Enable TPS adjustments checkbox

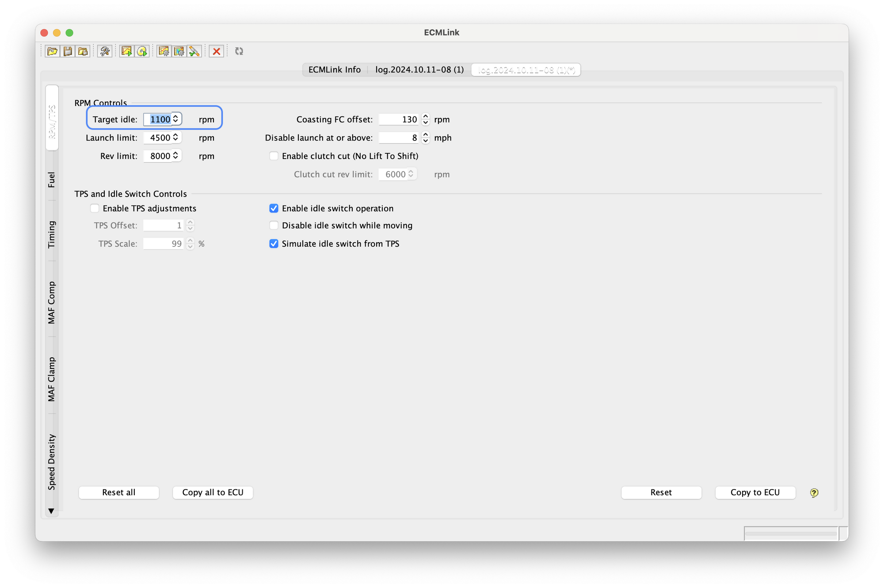point(95,208)
